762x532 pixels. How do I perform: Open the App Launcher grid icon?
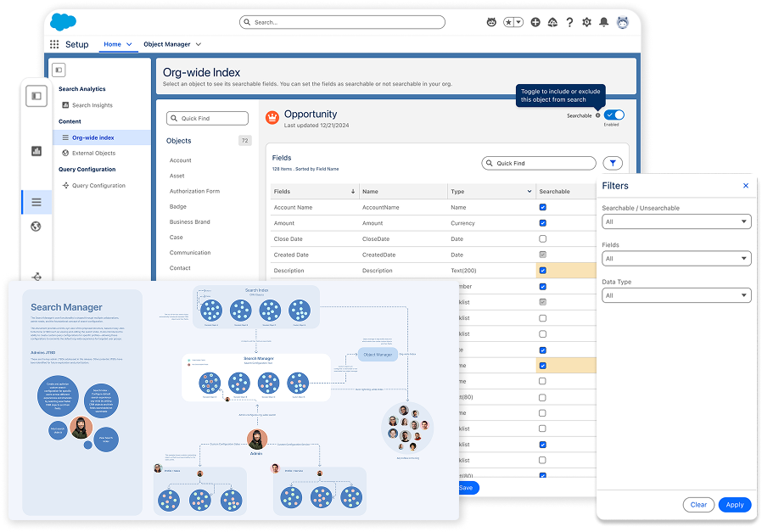pyautogui.click(x=54, y=44)
